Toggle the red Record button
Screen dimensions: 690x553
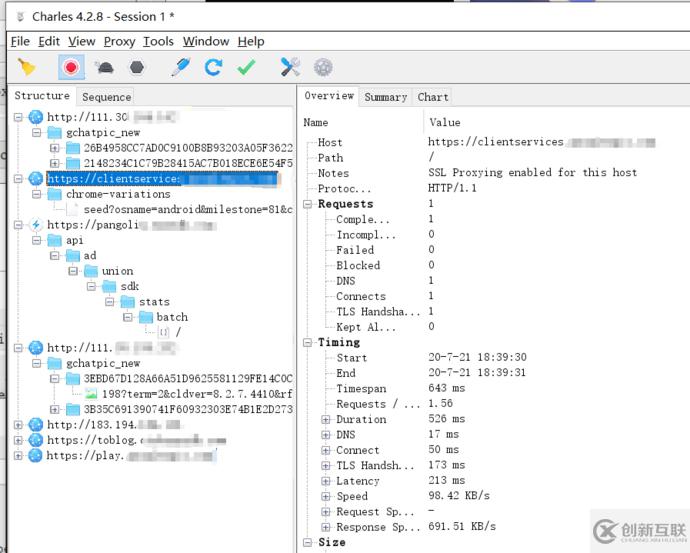coord(71,67)
